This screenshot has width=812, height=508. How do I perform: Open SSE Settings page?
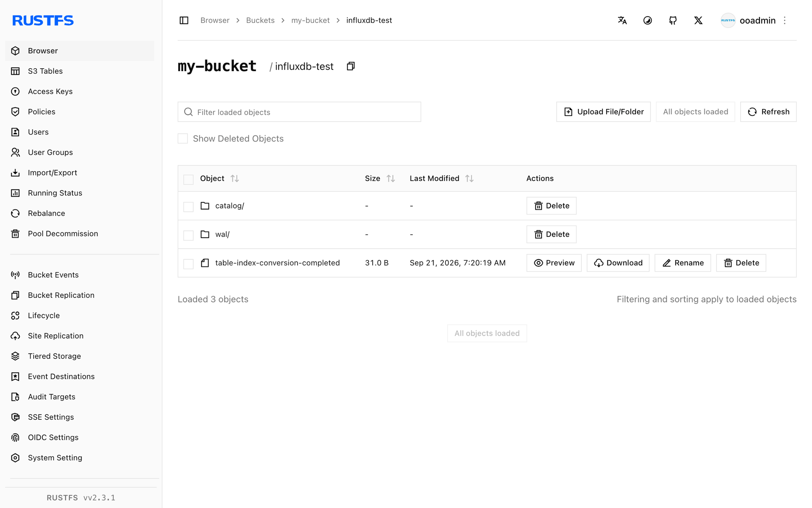coord(80,417)
